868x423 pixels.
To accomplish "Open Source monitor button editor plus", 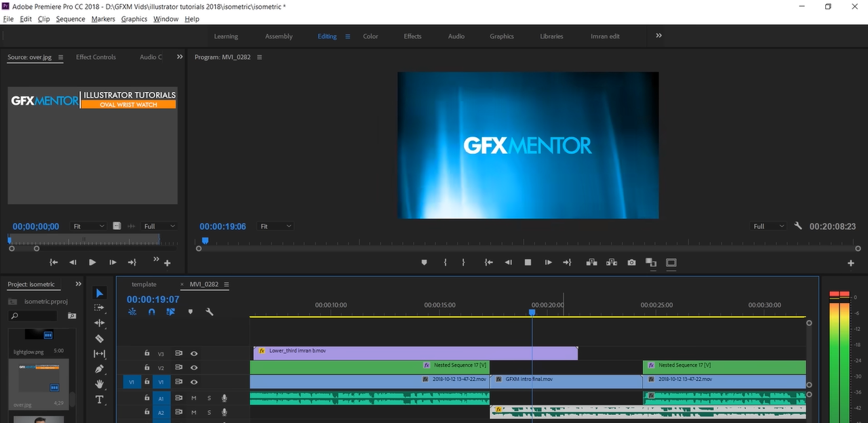I will point(167,263).
